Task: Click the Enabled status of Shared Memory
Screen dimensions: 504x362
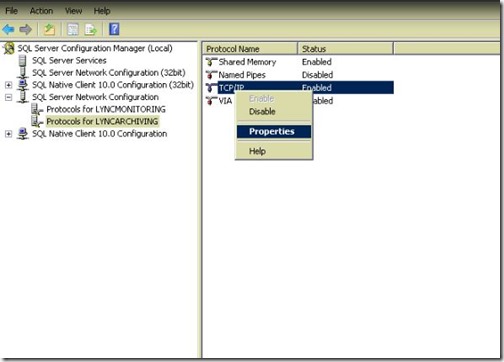Action: click(317, 62)
